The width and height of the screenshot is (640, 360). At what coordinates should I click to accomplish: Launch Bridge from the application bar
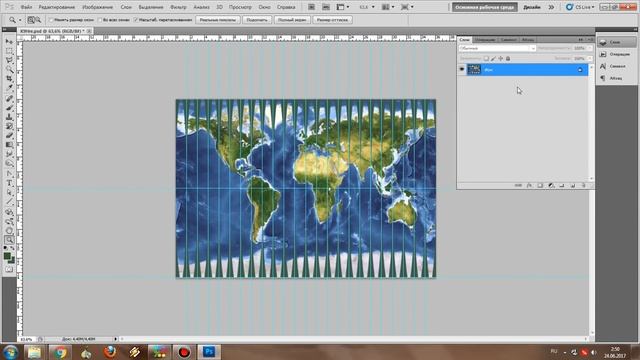(311, 7)
